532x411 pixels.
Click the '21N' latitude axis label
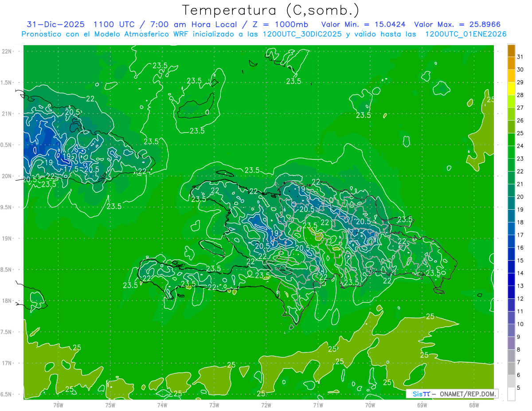(7, 114)
